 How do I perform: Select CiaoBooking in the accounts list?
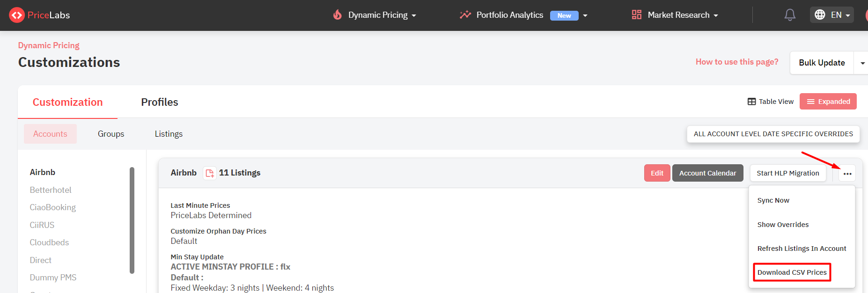pyautogui.click(x=52, y=207)
